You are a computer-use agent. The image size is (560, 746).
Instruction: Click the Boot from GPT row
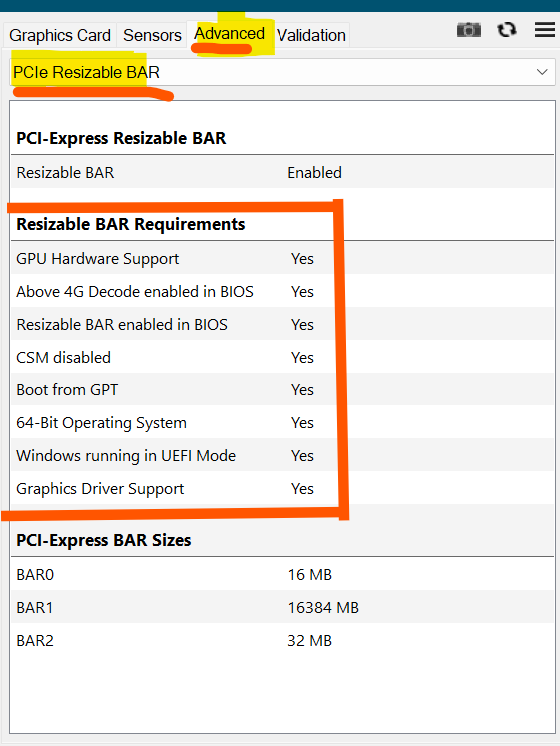pyautogui.click(x=282, y=390)
